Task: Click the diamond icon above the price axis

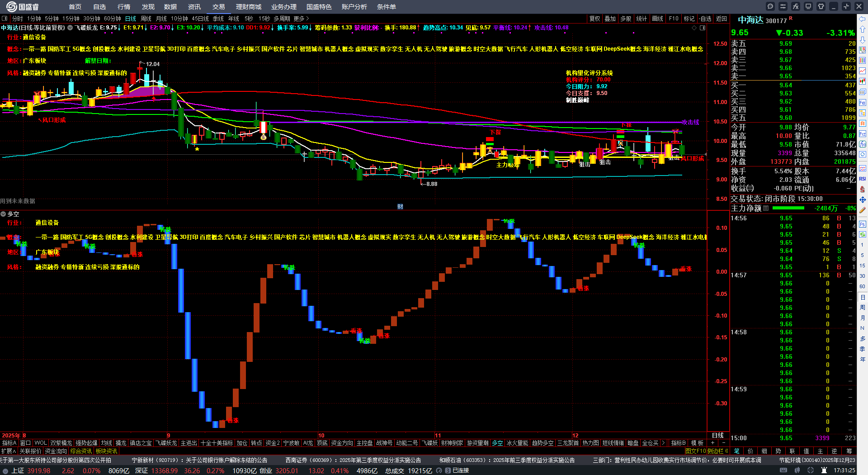Action: point(694,28)
